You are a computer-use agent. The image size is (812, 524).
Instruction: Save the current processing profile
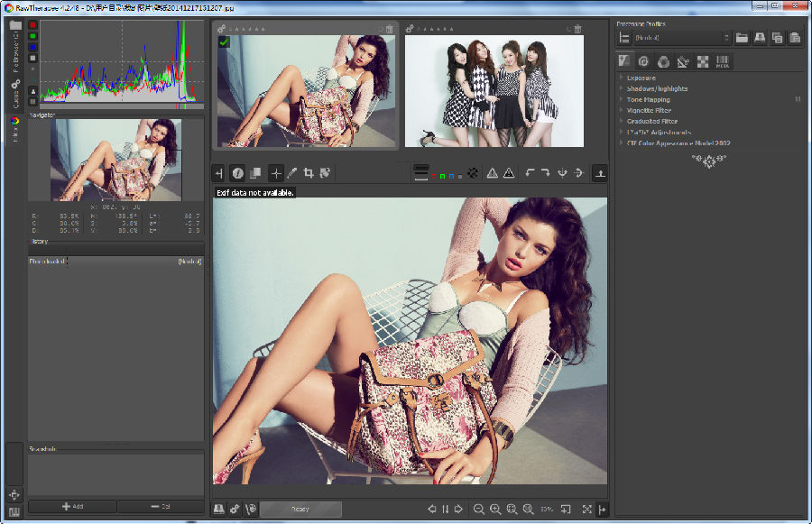pos(760,38)
